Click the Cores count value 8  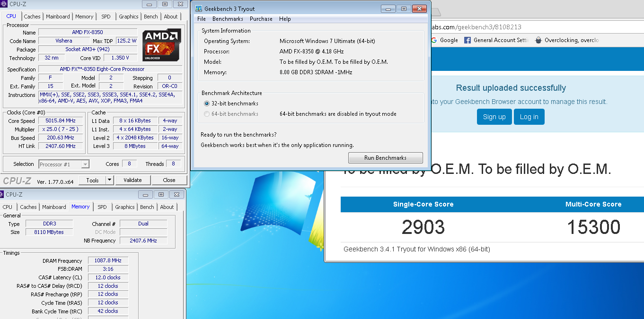[x=129, y=164]
